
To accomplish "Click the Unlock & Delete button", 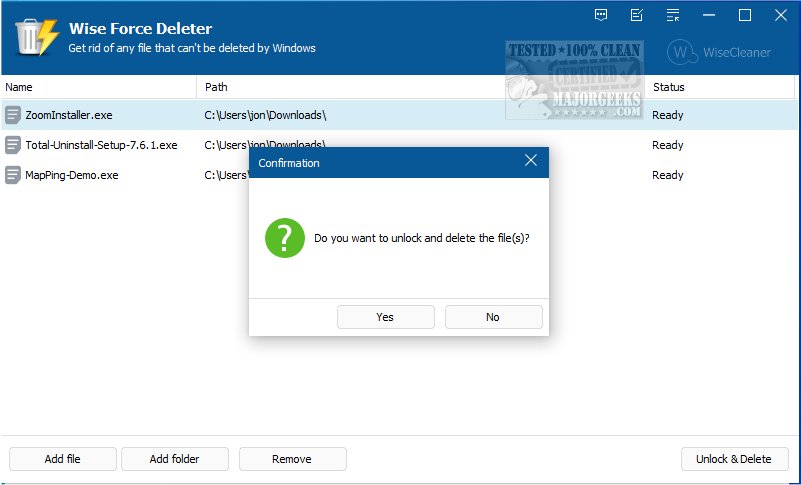I will [734, 459].
